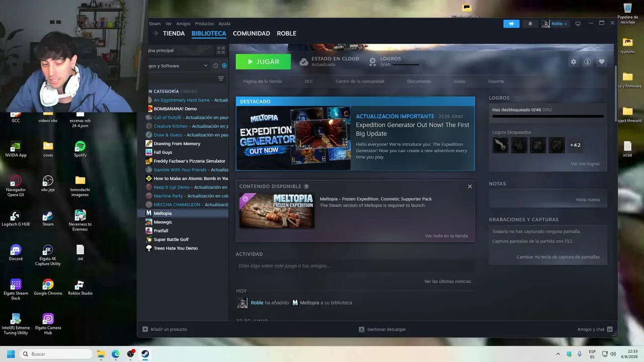Open the Discusiones link
This screenshot has height=362, width=644.
[419, 81]
